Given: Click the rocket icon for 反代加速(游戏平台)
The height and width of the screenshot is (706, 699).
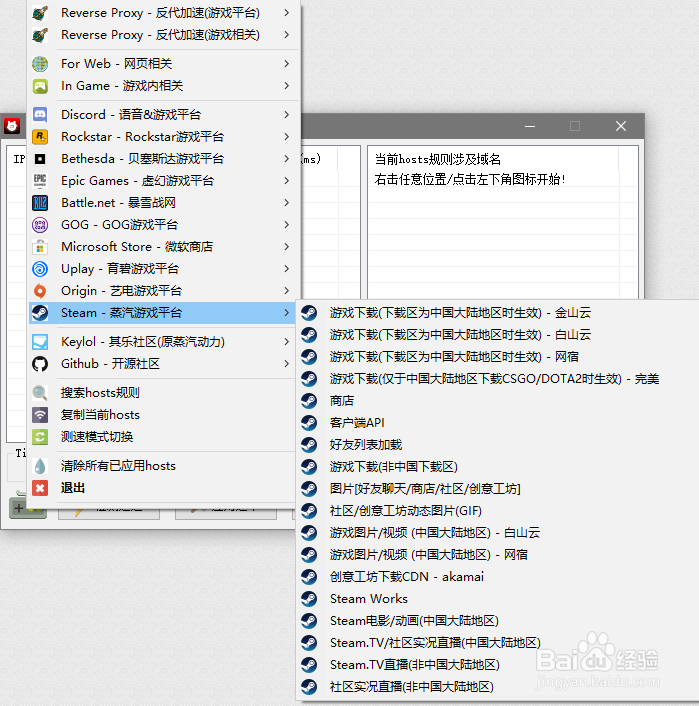Looking at the screenshot, I should point(40,13).
